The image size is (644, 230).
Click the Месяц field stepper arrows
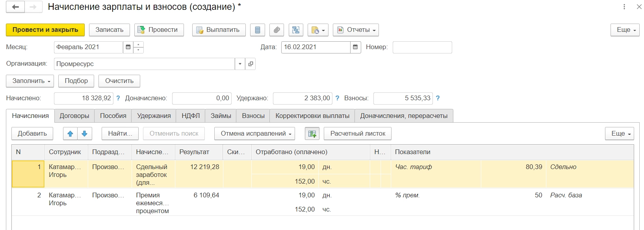139,47
